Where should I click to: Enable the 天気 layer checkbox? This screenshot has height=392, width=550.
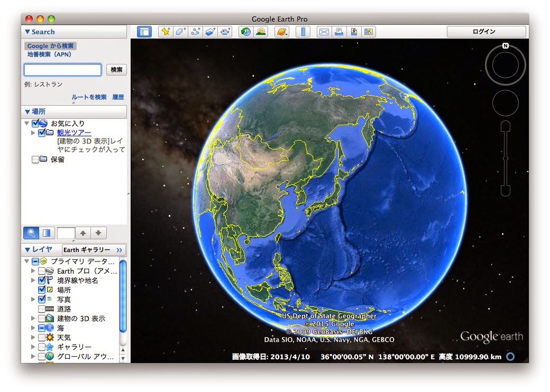click(41, 338)
